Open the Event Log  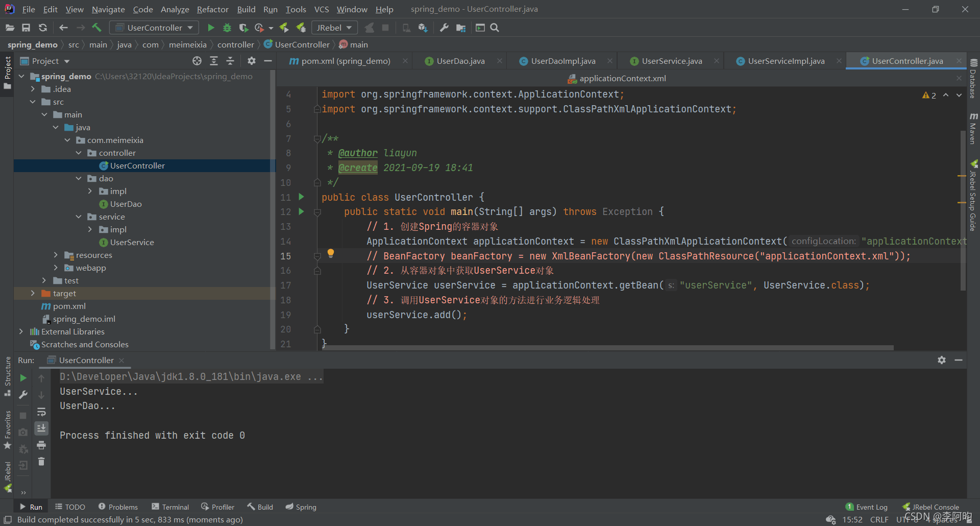(x=867, y=507)
